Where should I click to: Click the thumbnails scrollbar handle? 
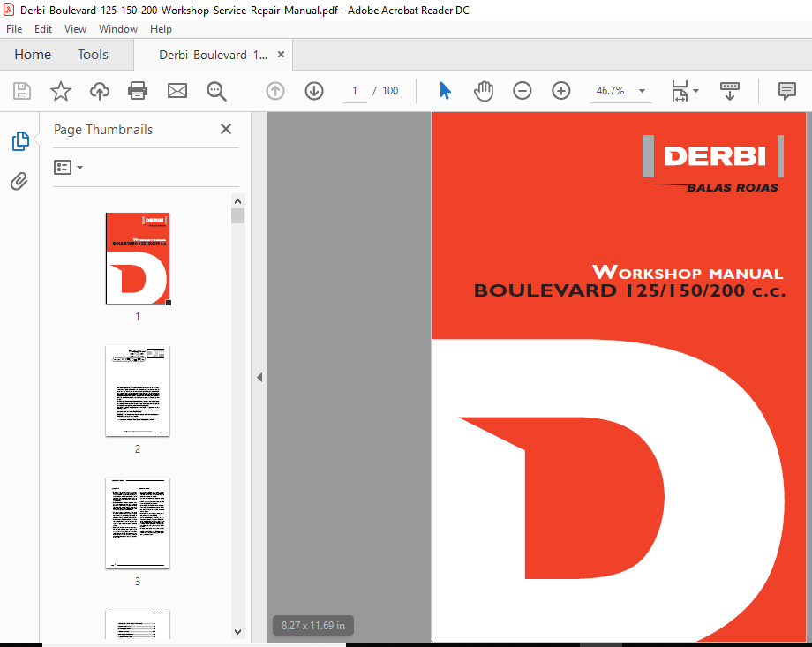(x=237, y=215)
